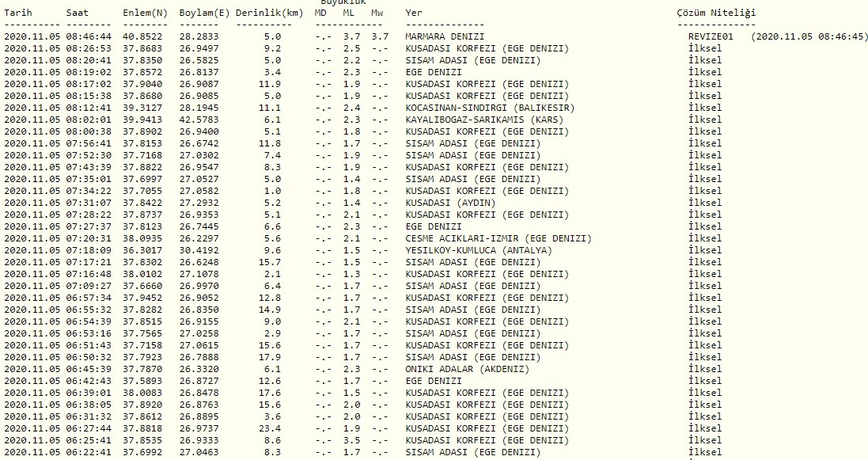Viewport: 868px width, 460px height.
Task: Click the Yer column header
Action: [413, 13]
